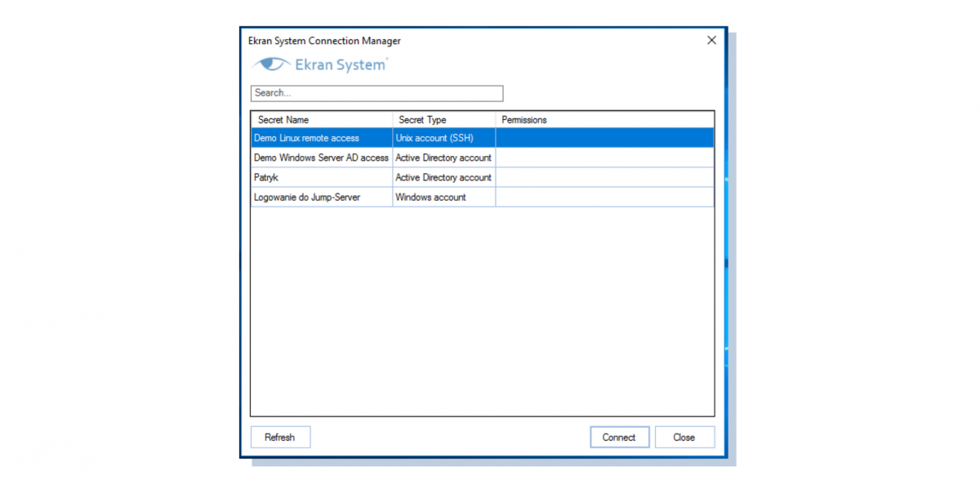Viewport: 980px width, 485px height.
Task: Sort by the Secret Name column header
Action: point(322,120)
